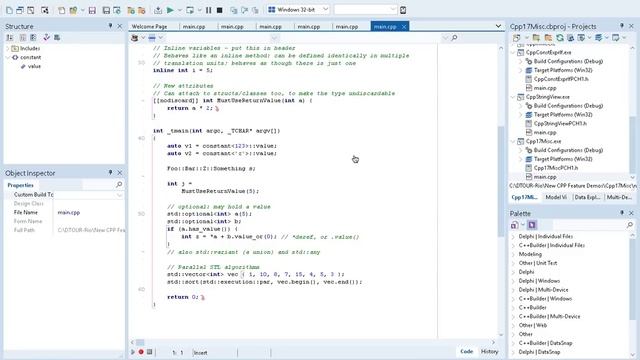Expand the C++Builder | DataSnap palette category
Image resolution: width=640 pixels, height=360 pixels.
[x=513, y=343]
